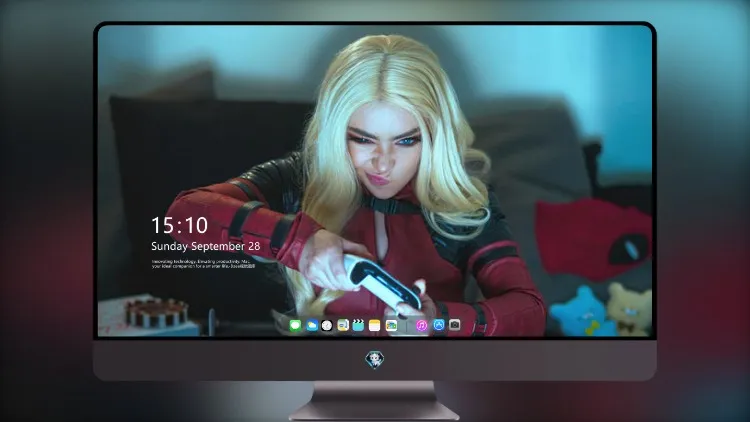Open the Clock app in the dock
750x422 pixels.
327,326
